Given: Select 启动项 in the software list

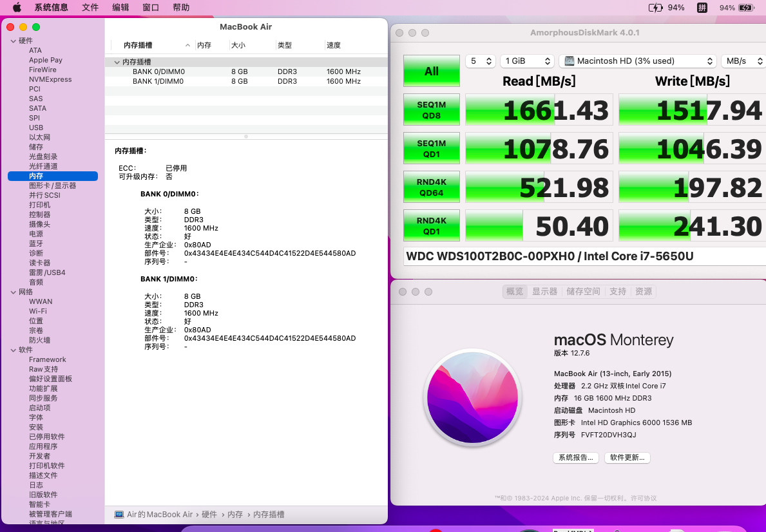Looking at the screenshot, I should [39, 408].
